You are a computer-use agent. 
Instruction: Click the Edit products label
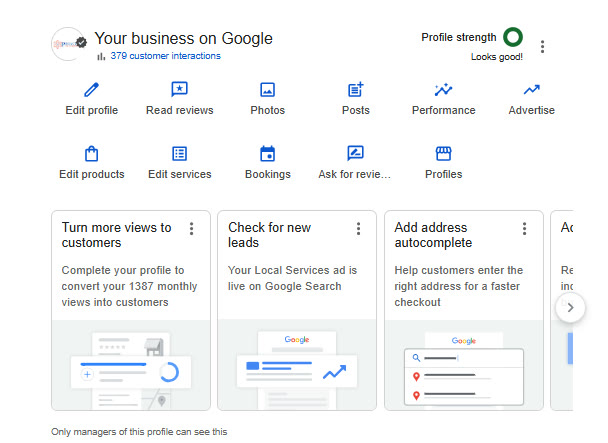tap(92, 174)
